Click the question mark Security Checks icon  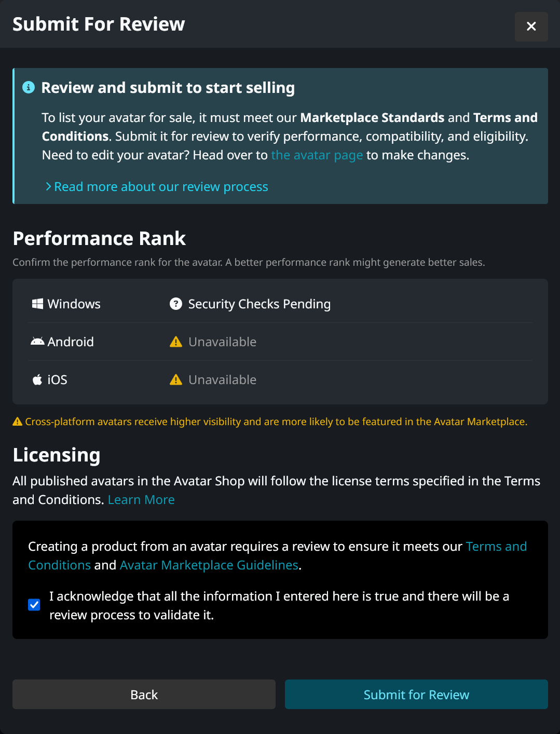tap(176, 304)
